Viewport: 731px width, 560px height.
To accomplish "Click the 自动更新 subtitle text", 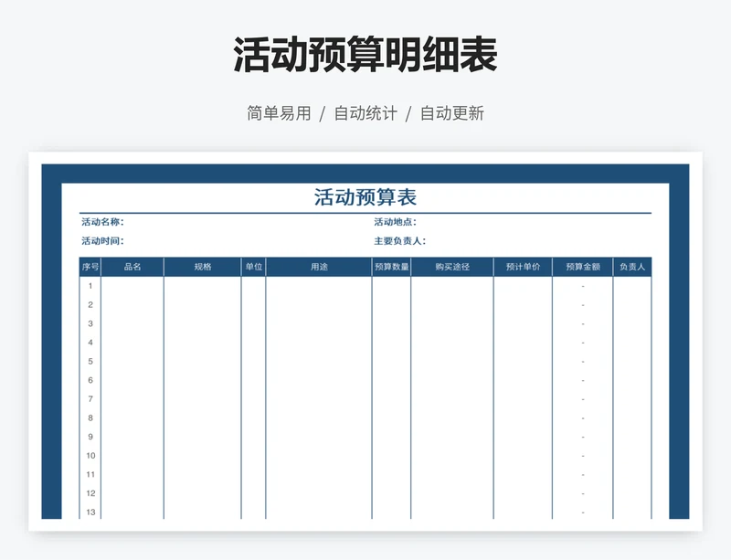I will 451,113.
